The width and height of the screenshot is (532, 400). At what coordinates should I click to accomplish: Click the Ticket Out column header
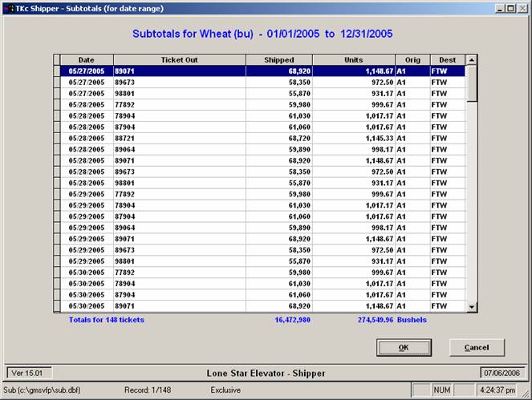coord(179,59)
